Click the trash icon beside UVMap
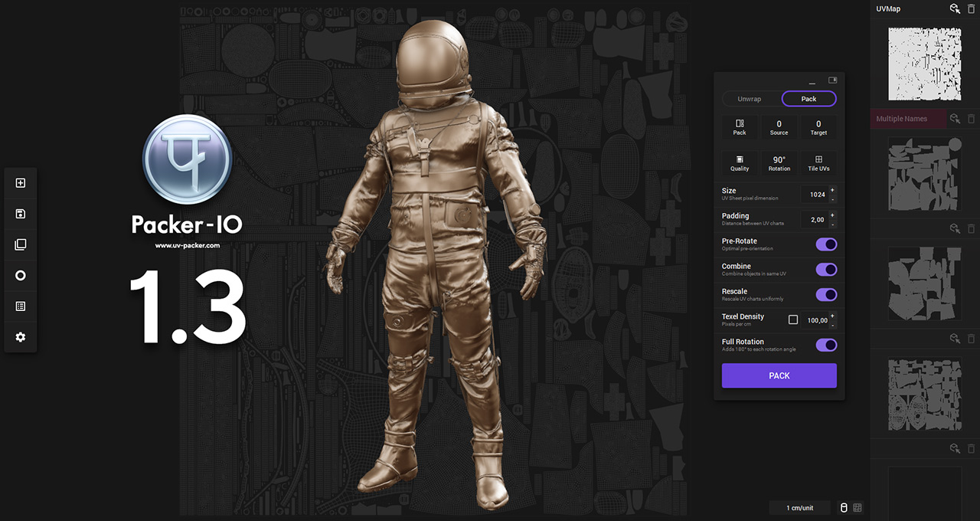Viewport: 980px width, 521px height. pyautogui.click(x=971, y=8)
